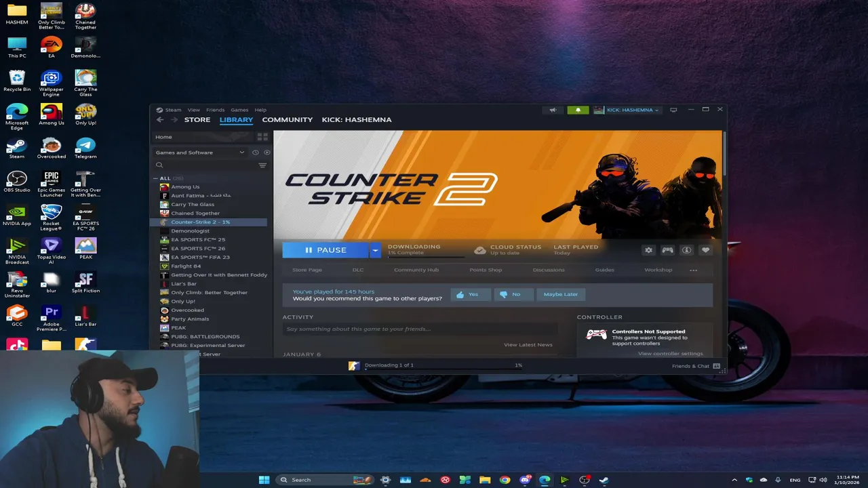Open Rocket League desktop shortcut
868x488 pixels.
[51, 217]
